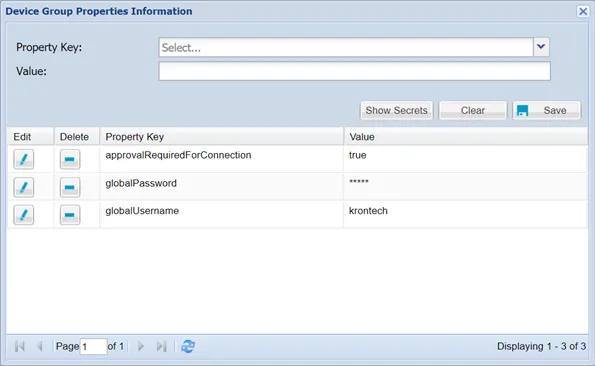Sort by the Property Key column header
This screenshot has height=366, width=595.
coord(222,137)
